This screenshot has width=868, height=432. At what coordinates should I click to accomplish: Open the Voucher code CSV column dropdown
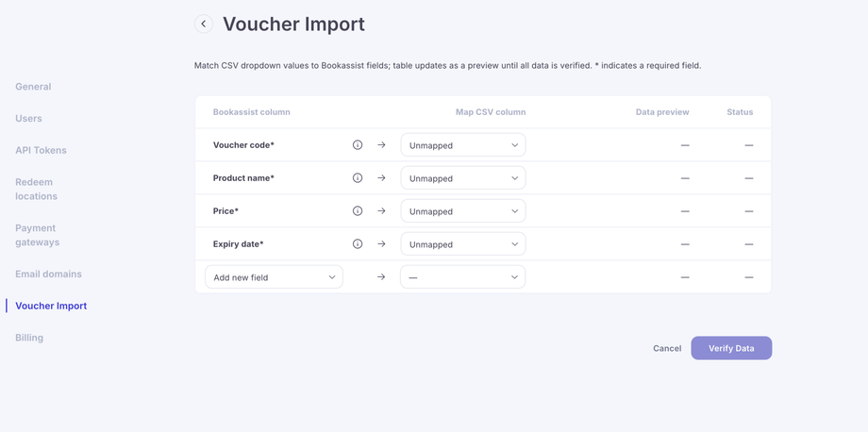[x=462, y=145]
